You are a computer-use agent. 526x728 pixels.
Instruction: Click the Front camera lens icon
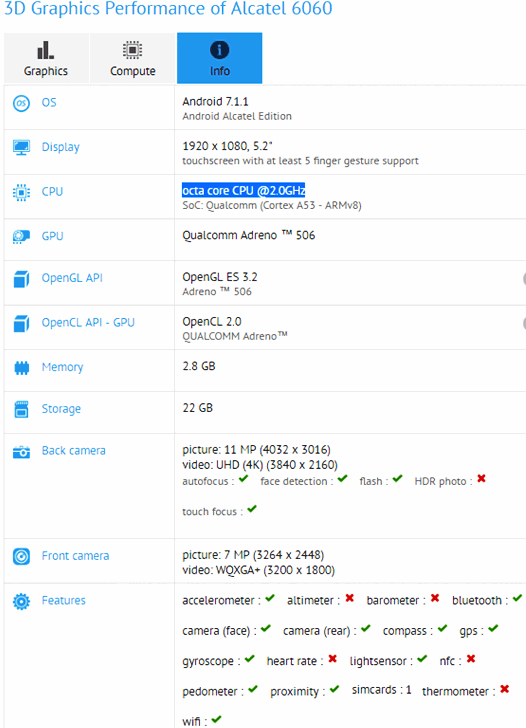[x=21, y=556]
